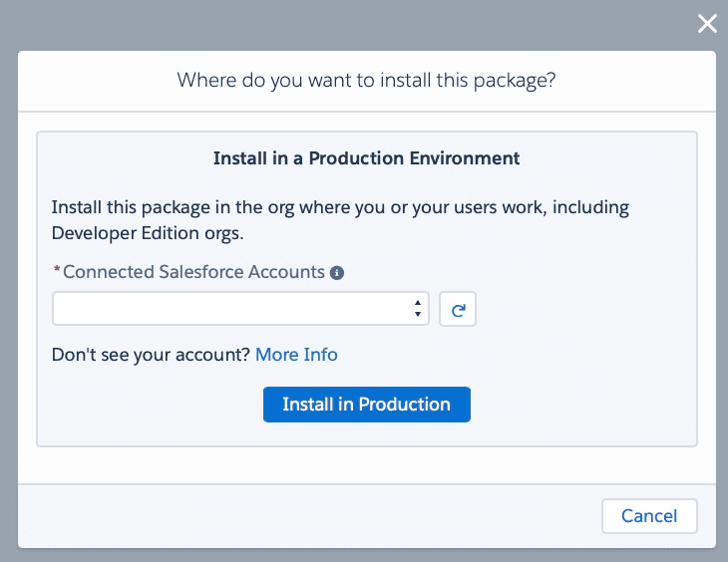Click empty space inside the account select field
The image size is (728, 562).
click(369, 310)
